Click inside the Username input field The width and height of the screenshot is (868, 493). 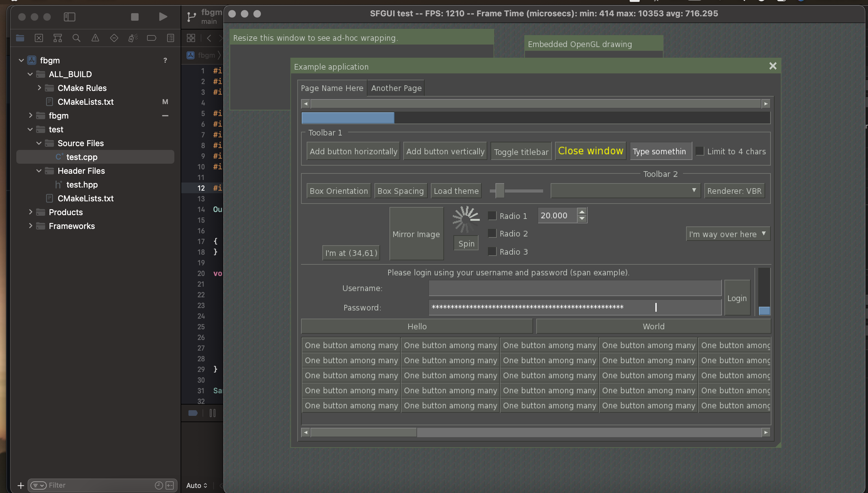pos(574,288)
